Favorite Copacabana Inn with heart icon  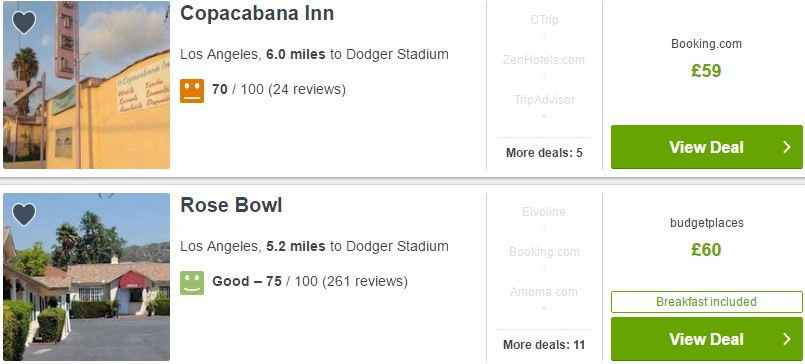[24, 23]
